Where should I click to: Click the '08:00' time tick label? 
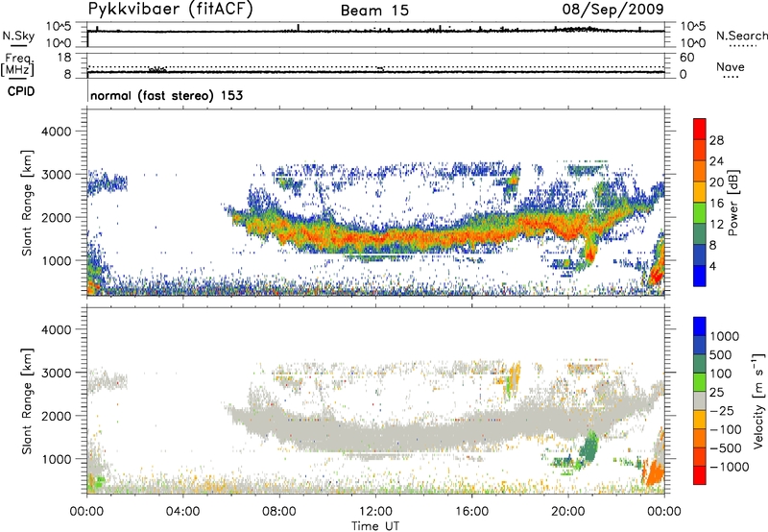(279, 512)
